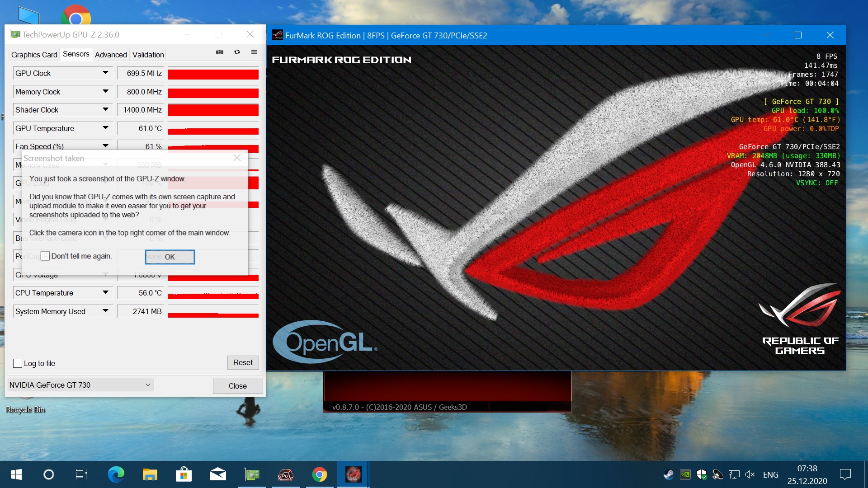Expand the GPU Clock sensor dropdown
This screenshot has width=868, height=488.
105,73
